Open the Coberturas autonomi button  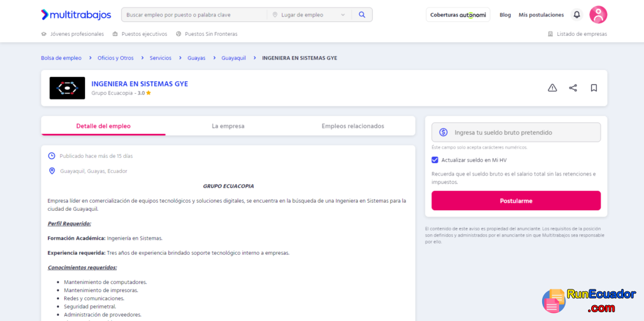pos(458,15)
